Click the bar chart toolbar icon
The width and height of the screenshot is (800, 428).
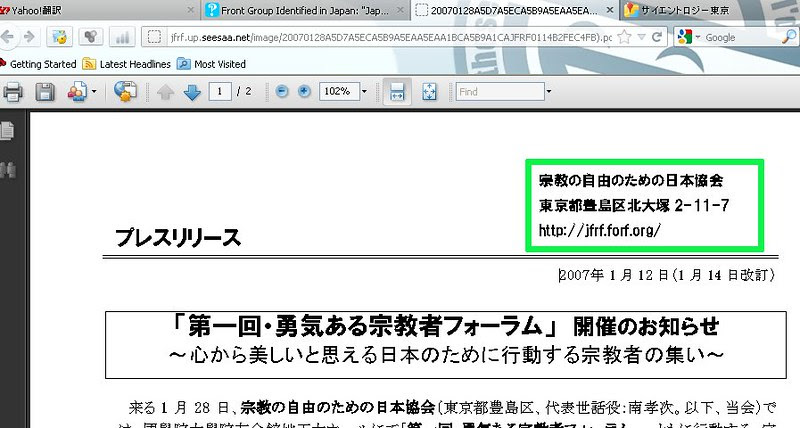pos(122,37)
